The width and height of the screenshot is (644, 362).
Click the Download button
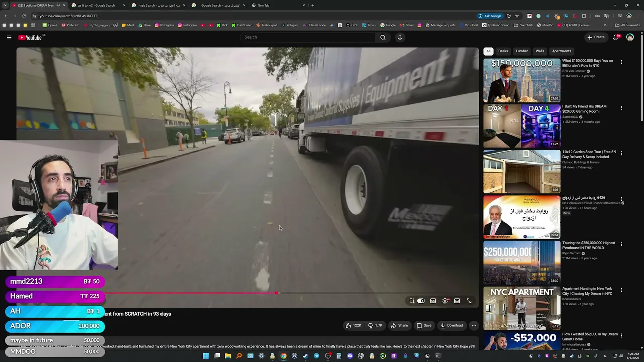[x=452, y=325]
